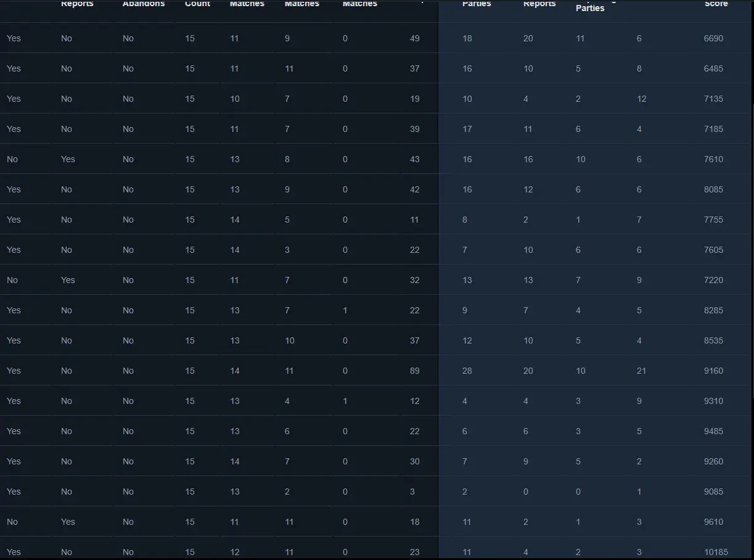The width and height of the screenshot is (754, 560).
Task: Click the score value 9610
Action: coord(713,522)
